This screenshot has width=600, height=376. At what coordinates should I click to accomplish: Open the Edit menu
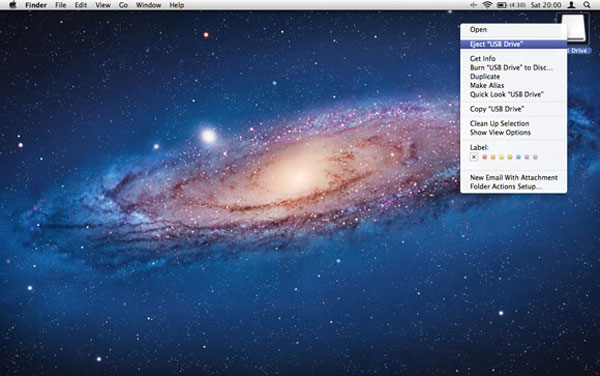tap(81, 5)
